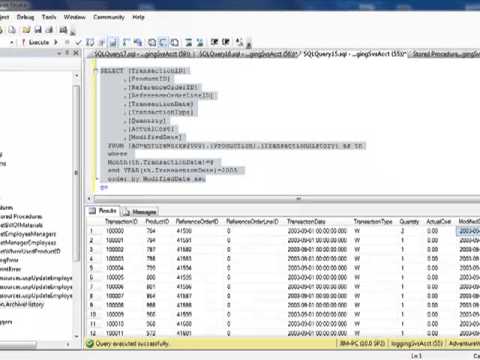Image resolution: width=480 pixels, height=360 pixels.
Task: Click the new document icon in top toolbar
Action: click(x=12, y=30)
